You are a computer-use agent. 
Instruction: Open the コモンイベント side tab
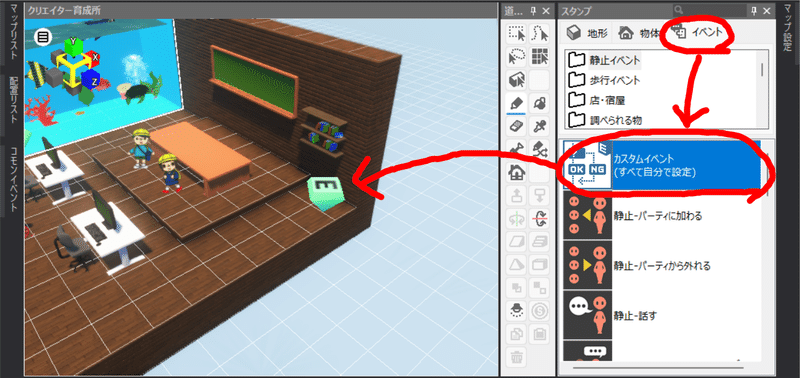[x=14, y=180]
